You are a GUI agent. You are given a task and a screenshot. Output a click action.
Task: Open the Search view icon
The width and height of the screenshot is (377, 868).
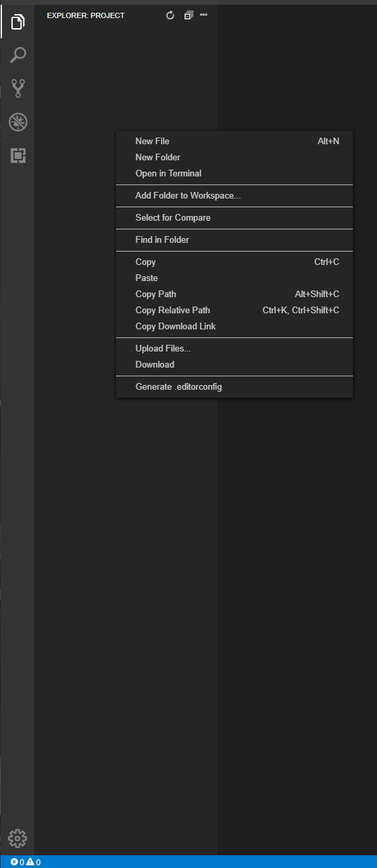point(17,55)
